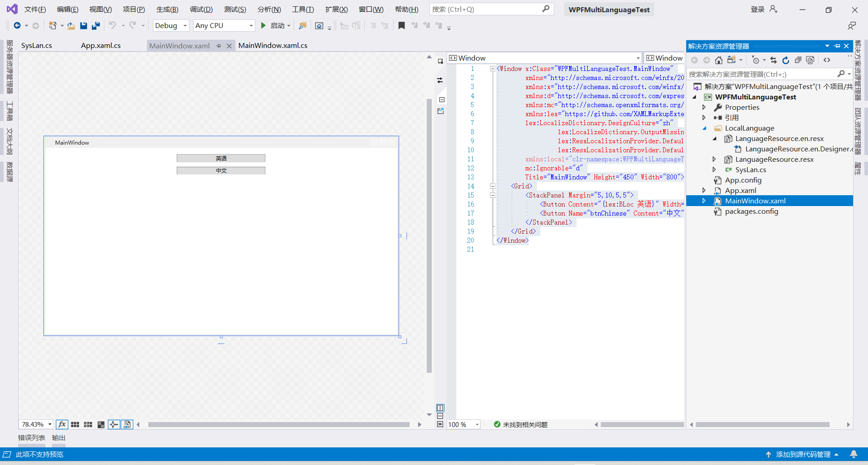Refresh the Solution Explorer
This screenshot has width=868, height=465.
click(786, 60)
